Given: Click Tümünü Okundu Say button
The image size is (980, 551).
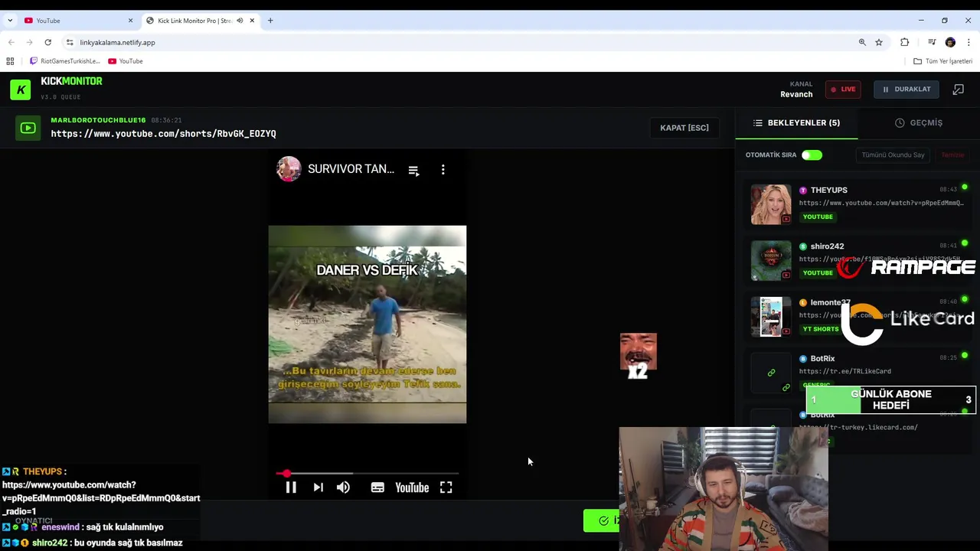Looking at the screenshot, I should pos(893,155).
